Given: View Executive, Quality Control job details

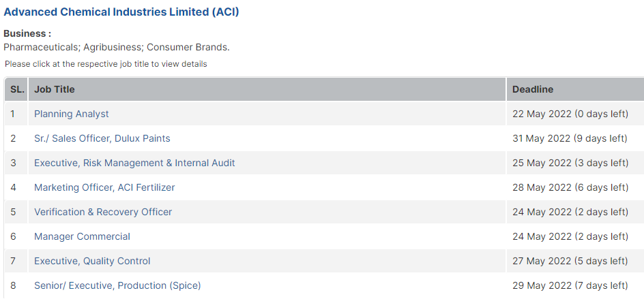Looking at the screenshot, I should pos(92,261).
